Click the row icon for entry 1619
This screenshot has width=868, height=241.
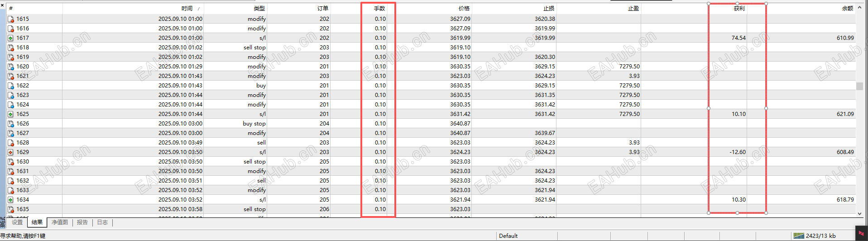[11, 57]
